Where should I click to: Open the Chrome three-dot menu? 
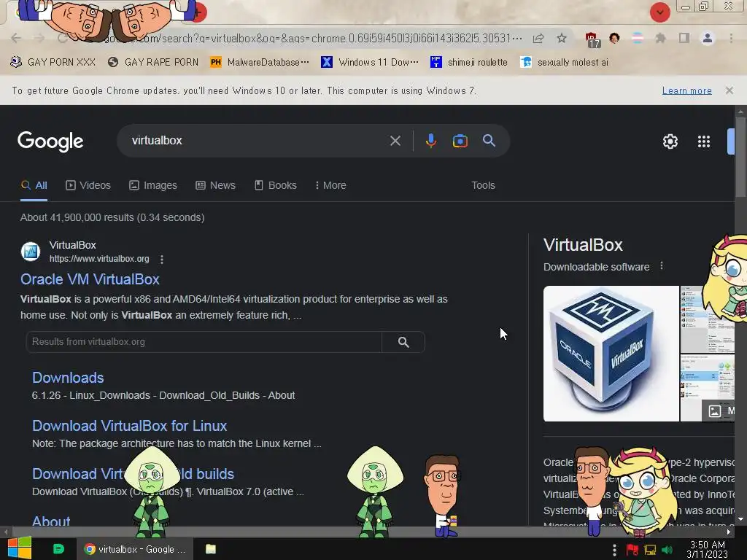(x=731, y=38)
